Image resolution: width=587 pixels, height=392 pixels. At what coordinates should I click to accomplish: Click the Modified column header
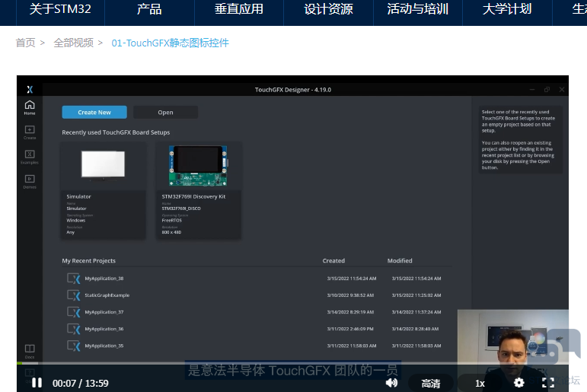click(x=400, y=260)
